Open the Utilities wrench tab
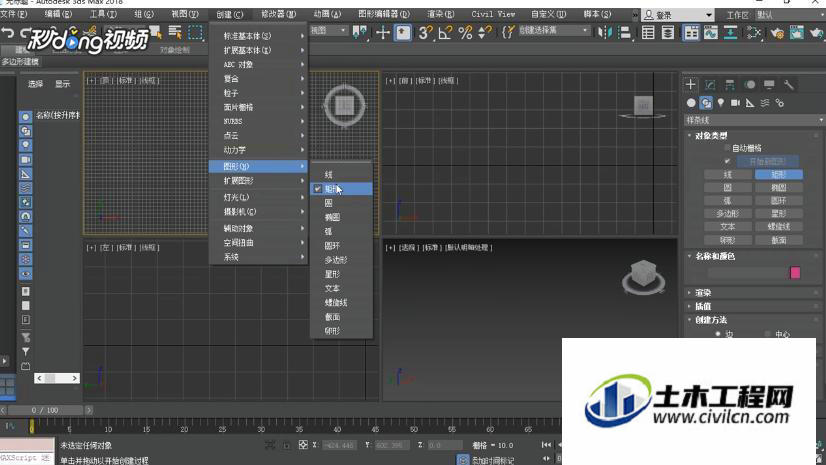This screenshot has width=826, height=465. [x=789, y=84]
